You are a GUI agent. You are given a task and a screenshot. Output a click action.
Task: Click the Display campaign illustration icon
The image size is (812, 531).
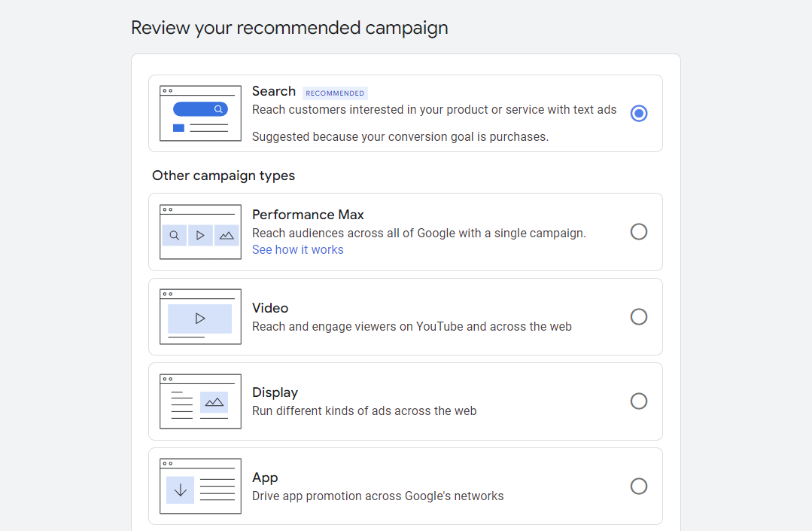pyautogui.click(x=200, y=401)
